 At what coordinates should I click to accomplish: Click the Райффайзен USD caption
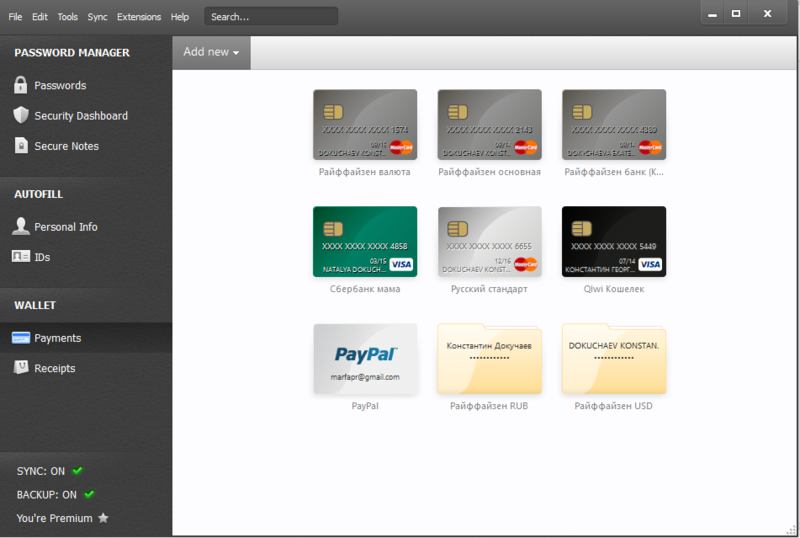point(614,406)
